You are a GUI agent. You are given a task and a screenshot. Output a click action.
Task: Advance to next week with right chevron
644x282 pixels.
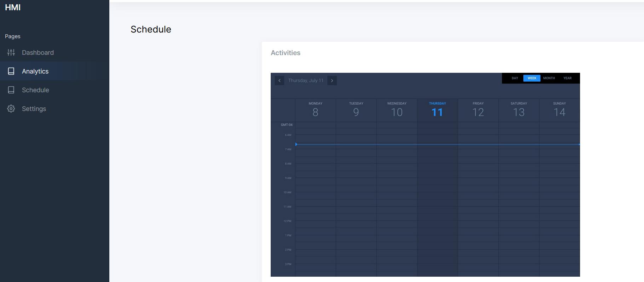[x=332, y=81]
